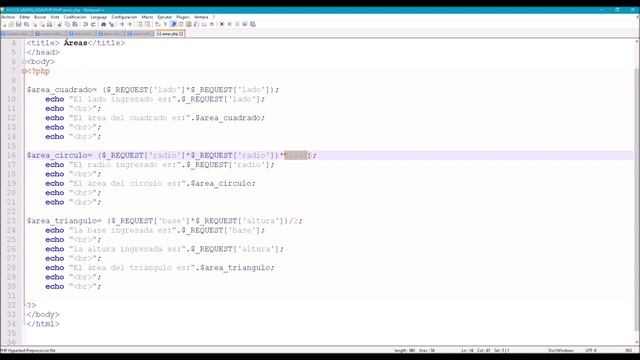Open the Ventana menu
The width and height of the screenshot is (640, 360).
click(x=201, y=17)
